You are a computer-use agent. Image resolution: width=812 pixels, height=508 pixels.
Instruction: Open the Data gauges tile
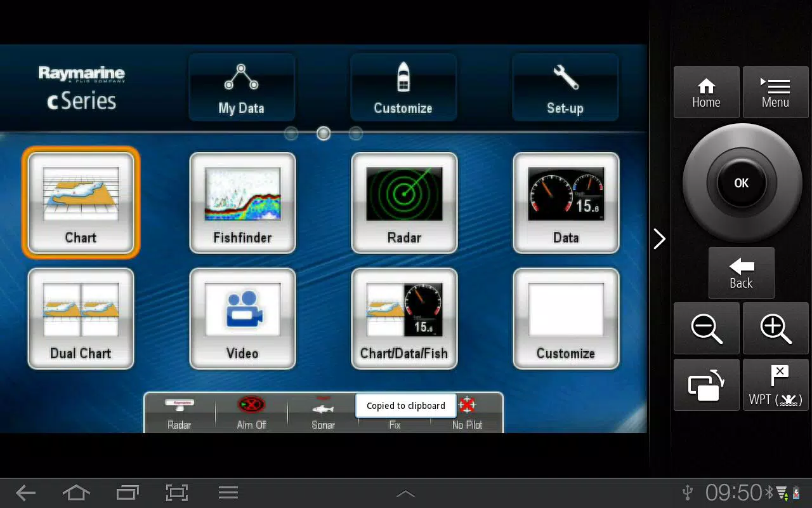566,202
